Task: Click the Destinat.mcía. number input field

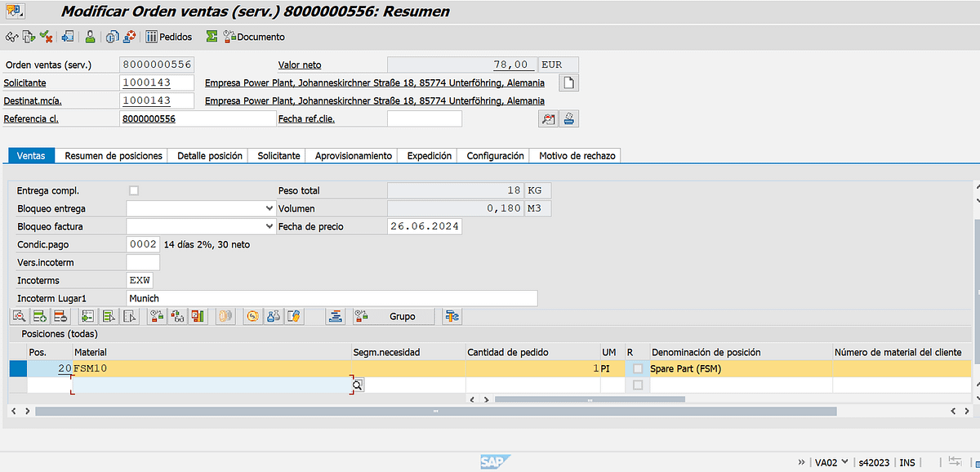Action: (x=157, y=100)
